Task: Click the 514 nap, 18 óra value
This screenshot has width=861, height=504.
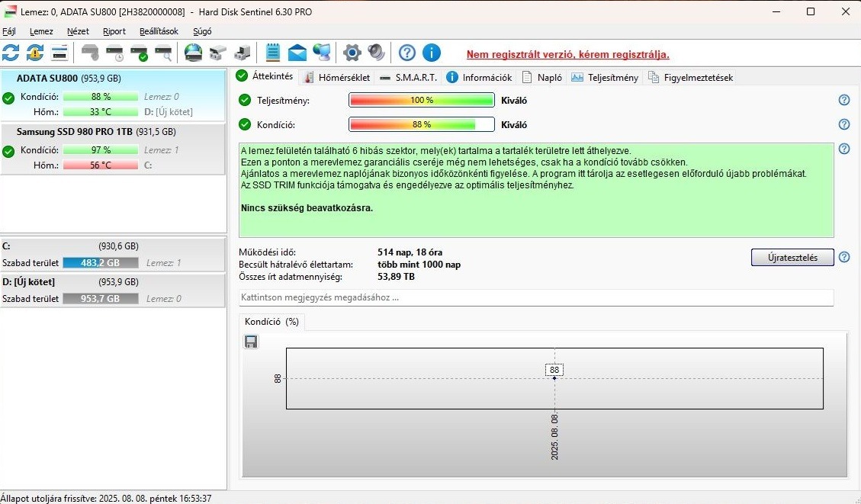Action: [410, 252]
